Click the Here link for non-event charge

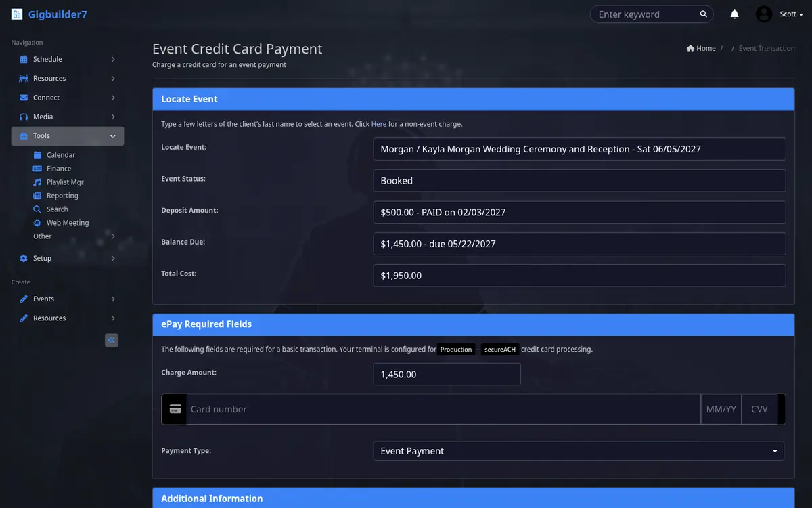(x=379, y=124)
